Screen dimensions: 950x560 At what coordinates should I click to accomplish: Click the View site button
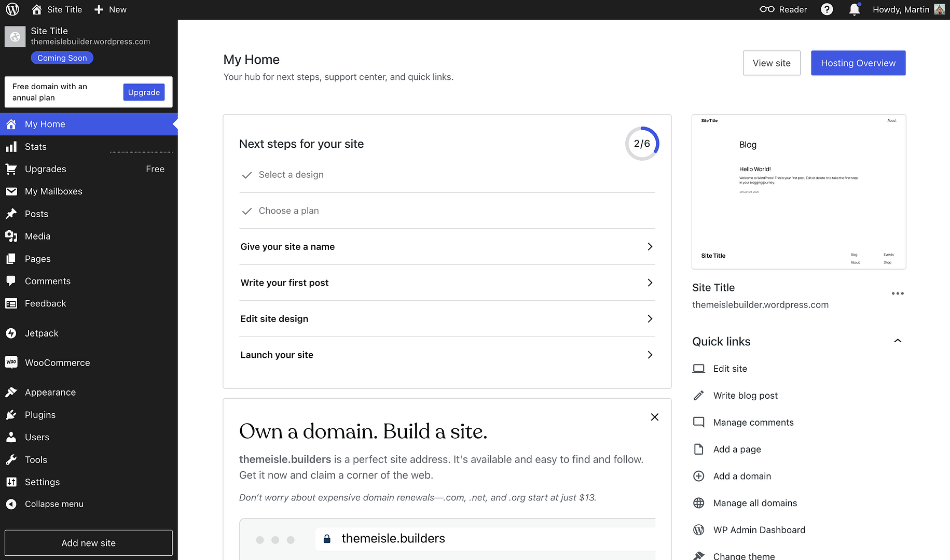point(772,63)
